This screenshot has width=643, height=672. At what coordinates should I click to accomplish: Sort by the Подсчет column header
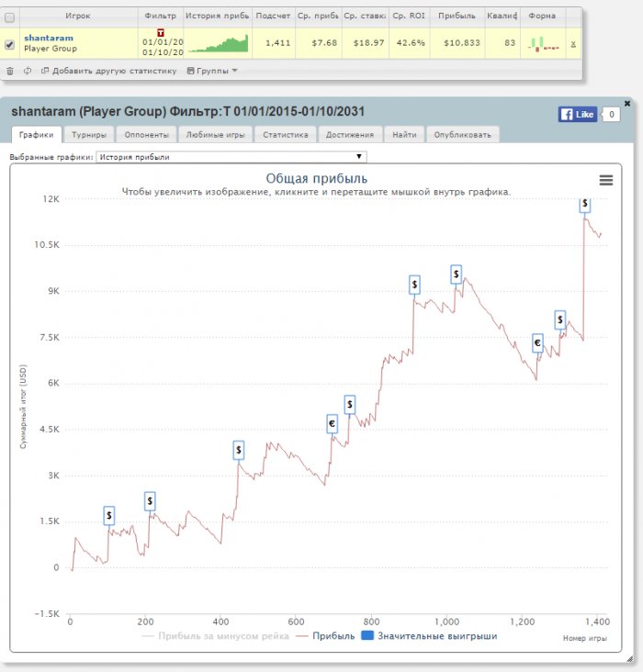click(x=273, y=16)
